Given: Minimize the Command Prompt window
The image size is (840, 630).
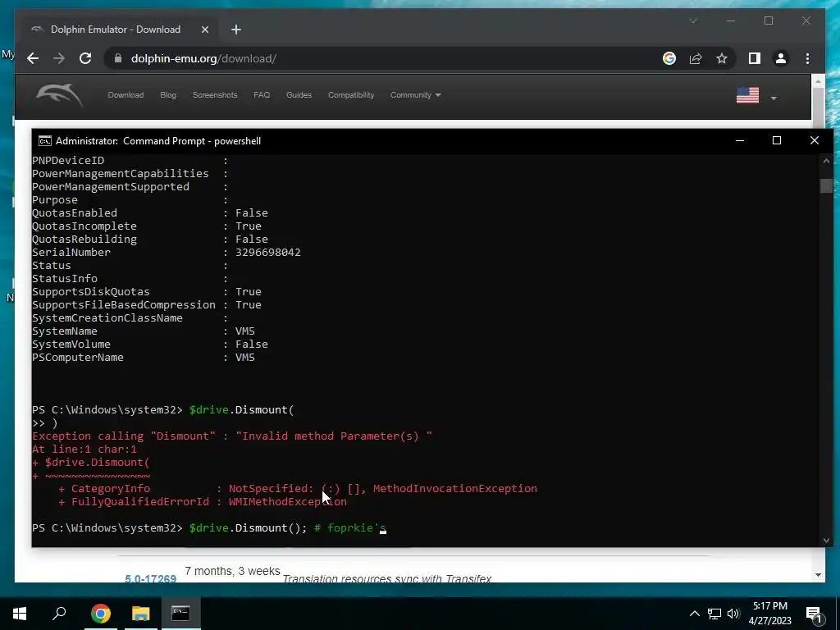Looking at the screenshot, I should 740,140.
